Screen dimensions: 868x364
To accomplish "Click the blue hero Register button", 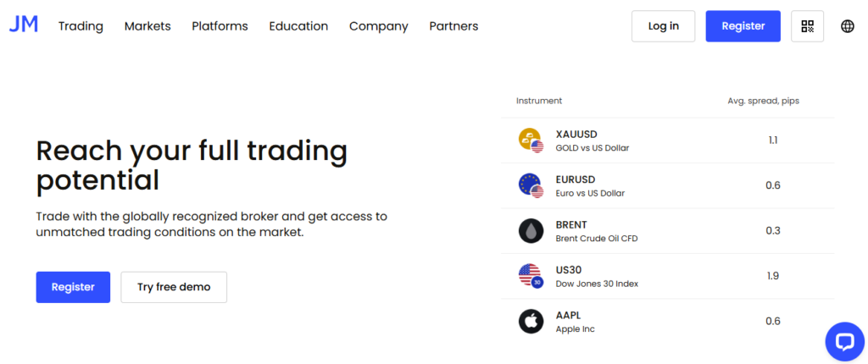I will tap(73, 287).
